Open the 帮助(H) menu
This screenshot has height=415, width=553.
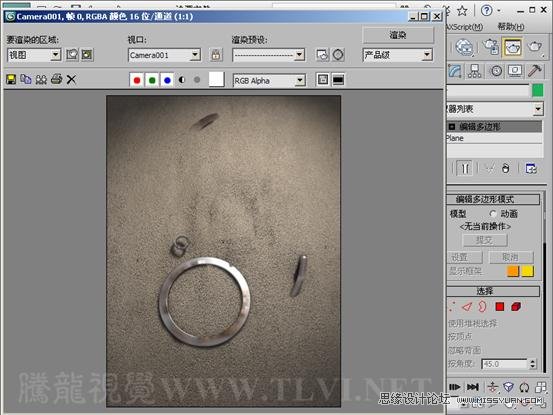(x=511, y=26)
